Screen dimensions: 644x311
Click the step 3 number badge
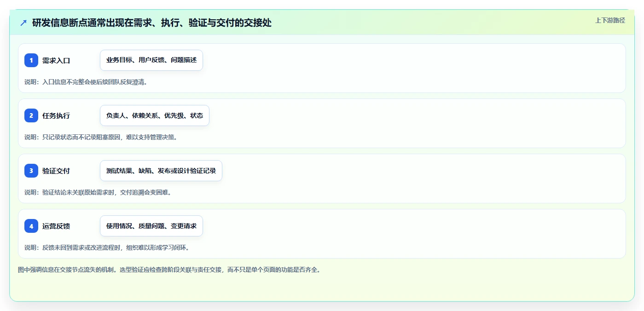coord(31,171)
